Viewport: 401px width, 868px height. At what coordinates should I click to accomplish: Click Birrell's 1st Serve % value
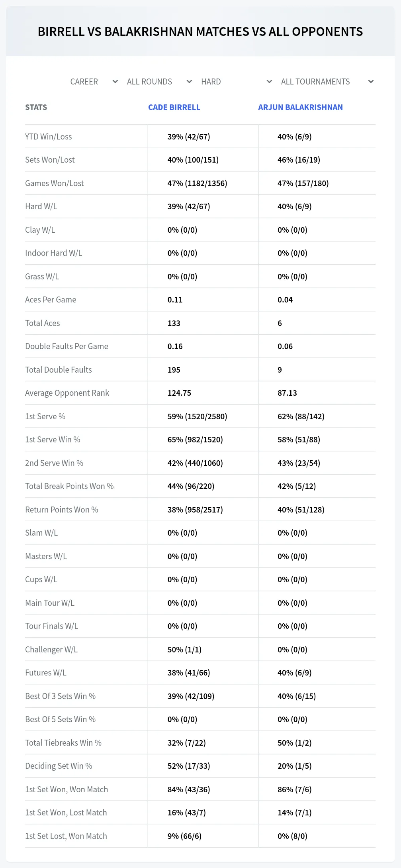coord(197,416)
